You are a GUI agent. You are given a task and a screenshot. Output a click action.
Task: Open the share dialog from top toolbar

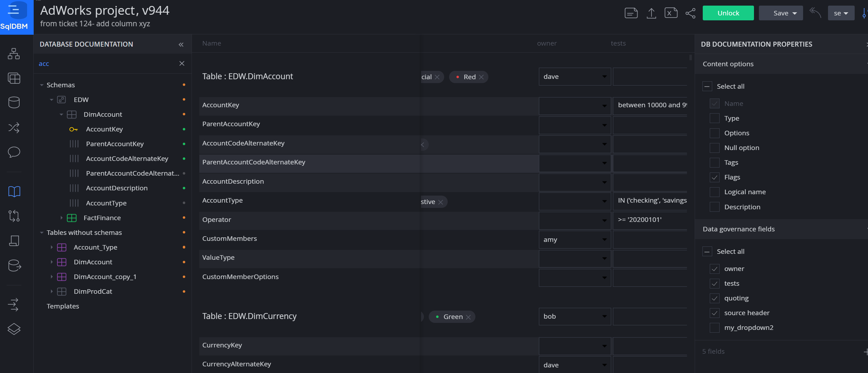[x=690, y=13]
